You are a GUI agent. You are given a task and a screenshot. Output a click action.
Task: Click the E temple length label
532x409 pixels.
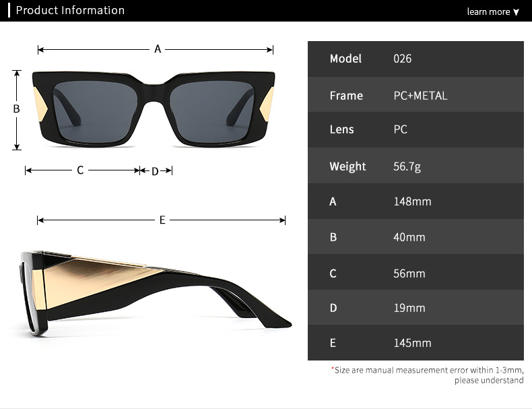point(162,220)
